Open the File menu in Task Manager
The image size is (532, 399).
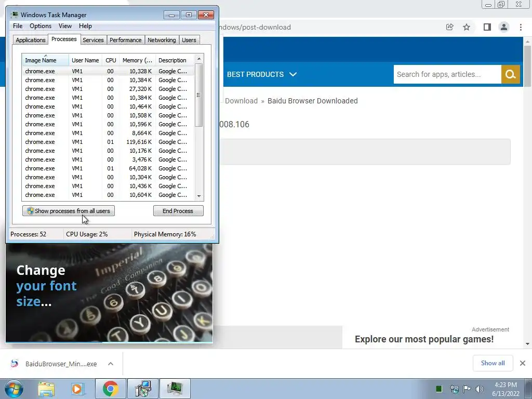tap(18, 26)
